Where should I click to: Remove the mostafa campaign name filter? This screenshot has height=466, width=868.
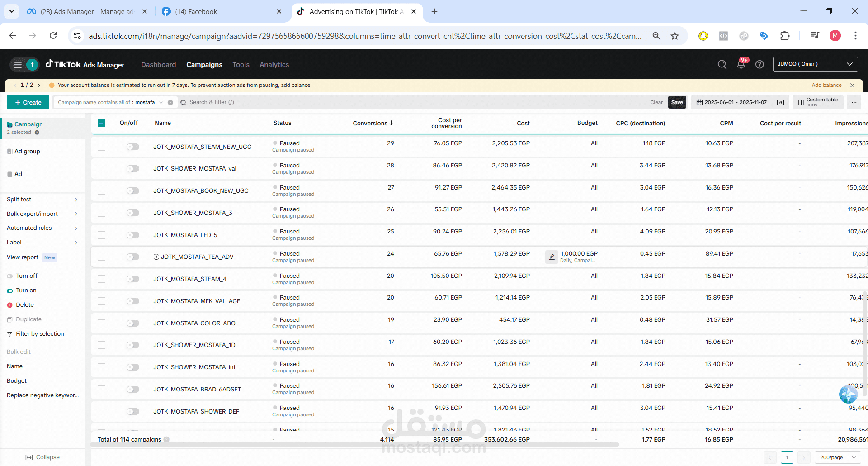[x=170, y=102]
